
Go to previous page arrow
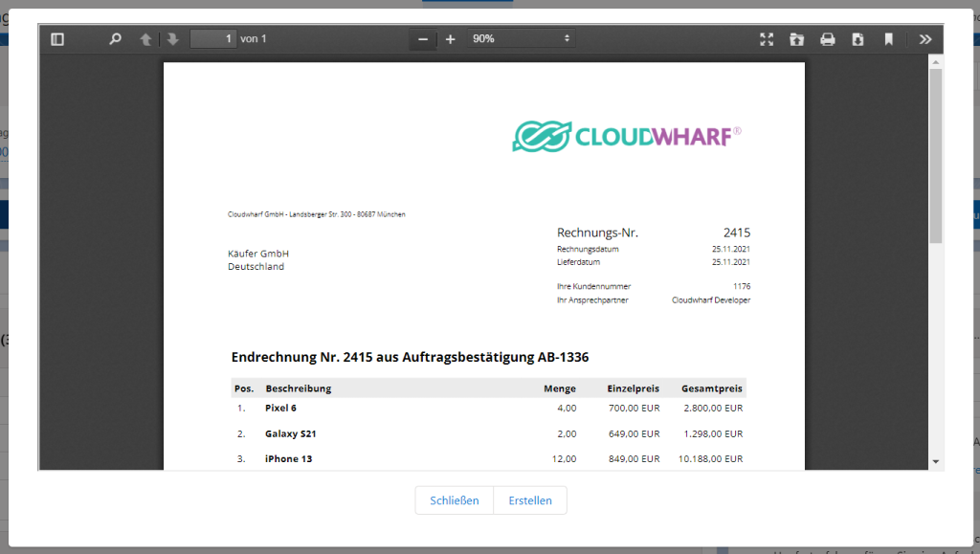[145, 39]
